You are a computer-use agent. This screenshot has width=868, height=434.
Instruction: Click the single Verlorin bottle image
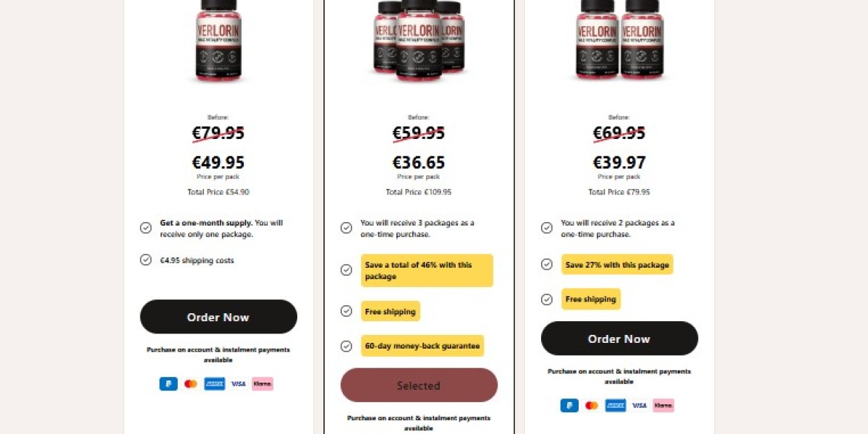(x=218, y=40)
